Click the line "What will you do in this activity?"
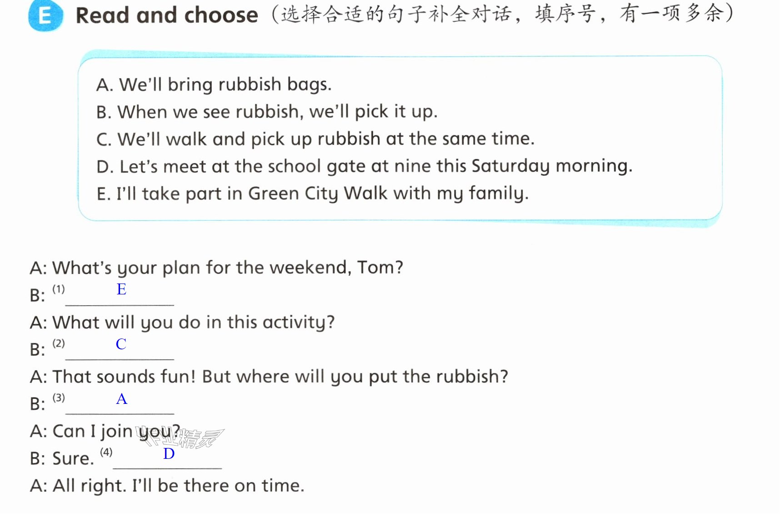The width and height of the screenshot is (780, 532). pos(182,323)
